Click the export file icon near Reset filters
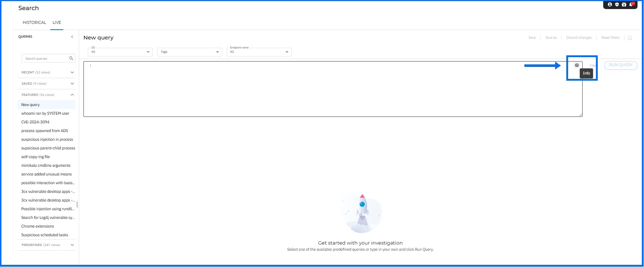Screen dimensions: 644x267 [630, 38]
